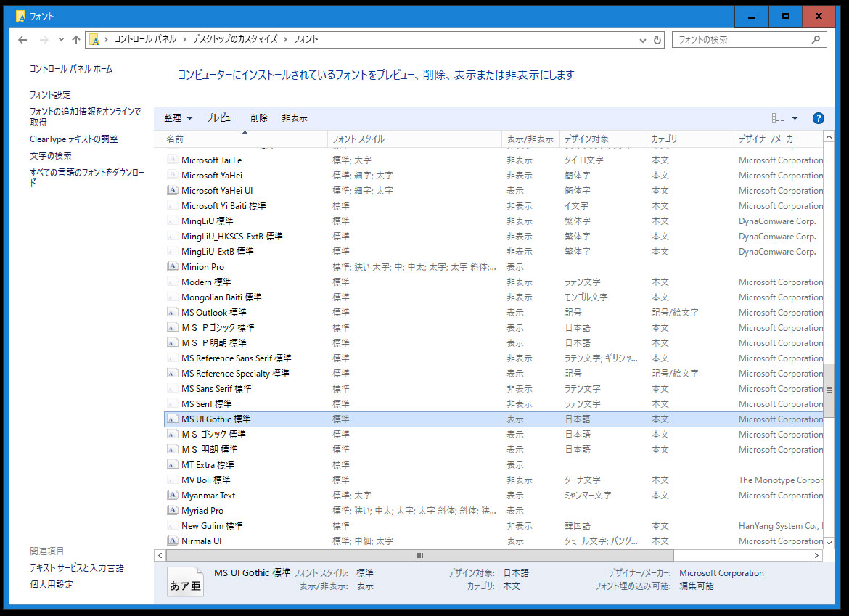Click the Myriad Pro font icon

click(x=172, y=511)
